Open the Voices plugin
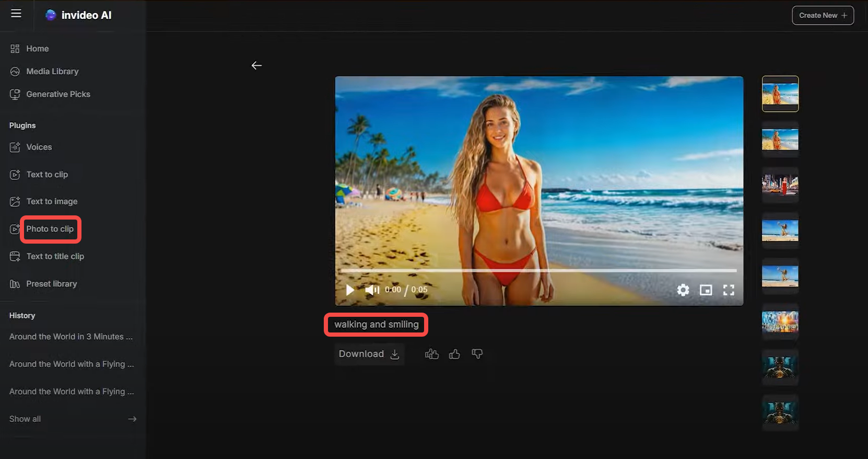Viewport: 868px width, 459px height. coord(39,147)
